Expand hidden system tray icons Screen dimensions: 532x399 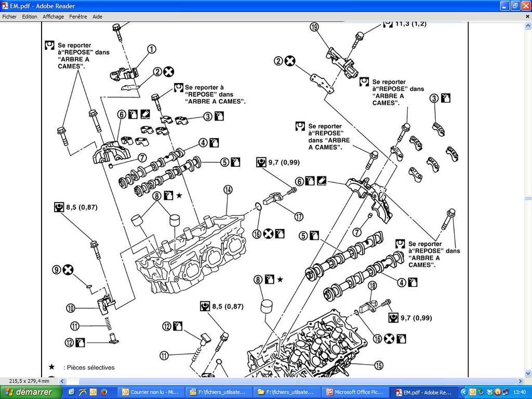coord(465,392)
